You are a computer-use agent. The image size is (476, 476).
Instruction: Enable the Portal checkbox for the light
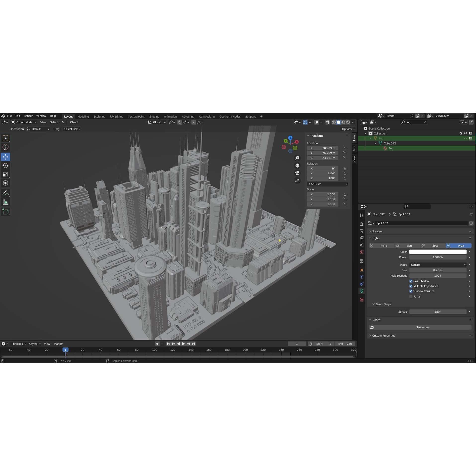point(411,296)
